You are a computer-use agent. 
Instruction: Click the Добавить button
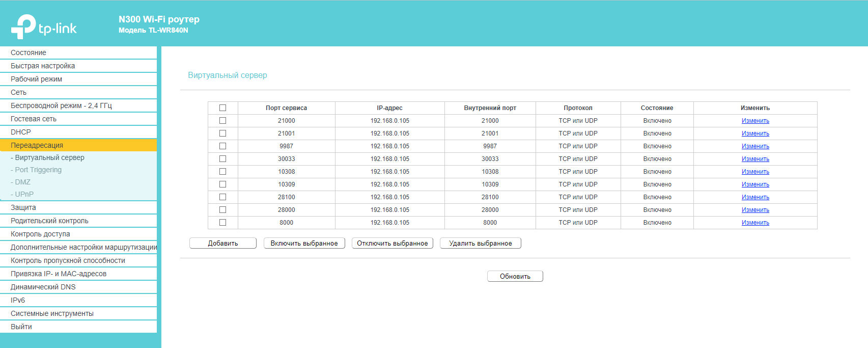coord(223,243)
